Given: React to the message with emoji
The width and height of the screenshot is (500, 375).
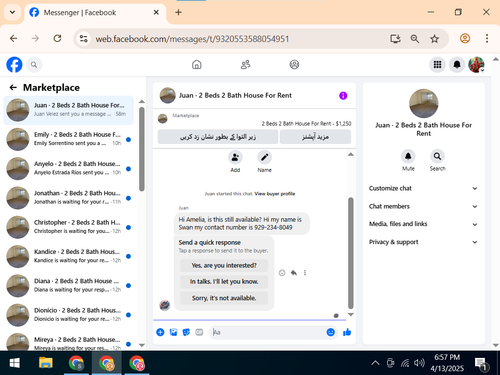Looking at the screenshot, I should [282, 273].
